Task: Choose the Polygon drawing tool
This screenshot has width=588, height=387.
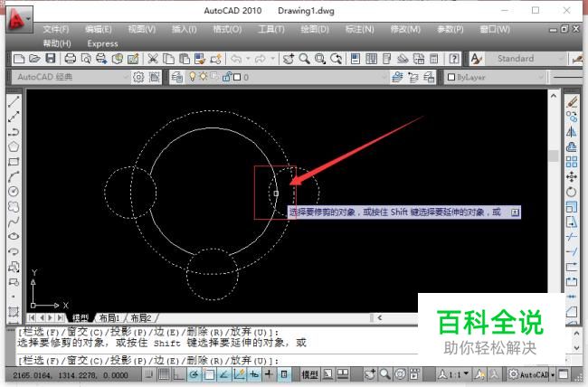Action: [x=14, y=147]
